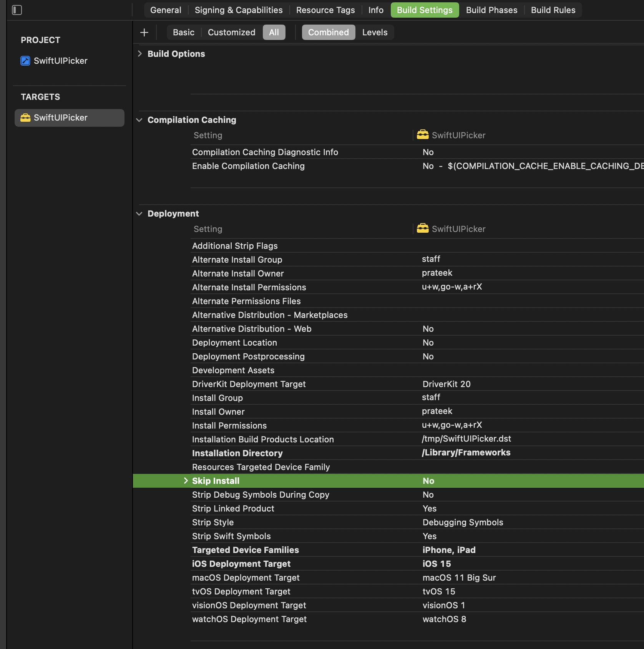The width and height of the screenshot is (644, 649).
Task: Open Targeted Device Families iPhone, iPad dropdown
Action: click(x=449, y=550)
